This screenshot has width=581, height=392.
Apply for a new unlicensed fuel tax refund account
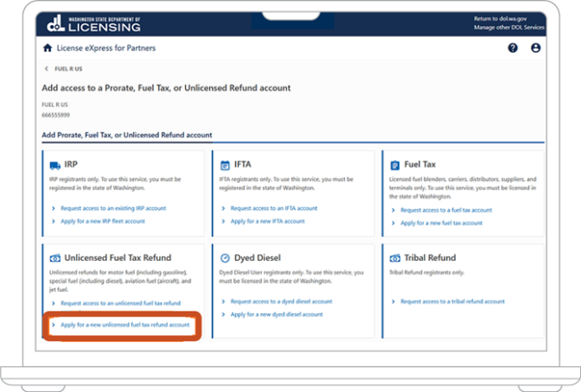[125, 325]
